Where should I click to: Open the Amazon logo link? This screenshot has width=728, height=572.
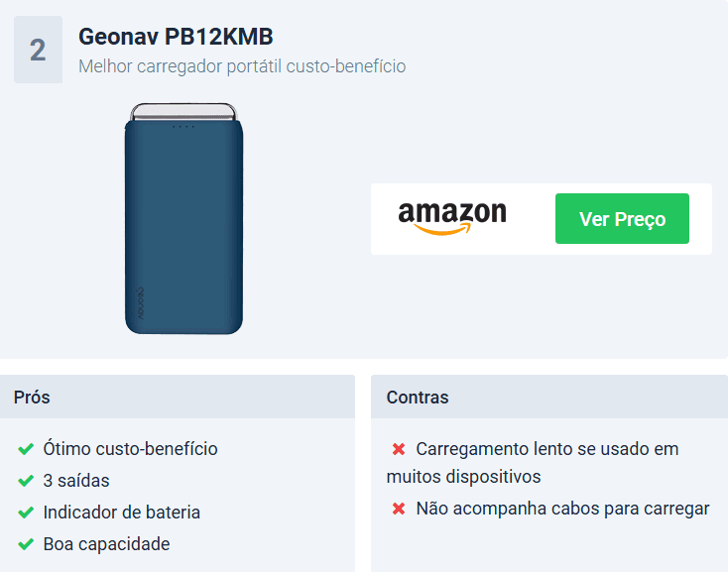pyautogui.click(x=452, y=218)
